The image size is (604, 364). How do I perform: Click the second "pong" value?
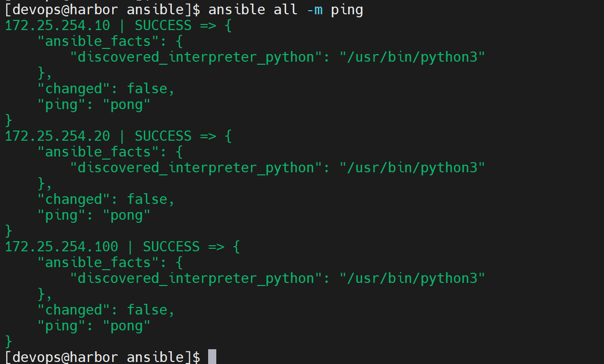(x=127, y=216)
